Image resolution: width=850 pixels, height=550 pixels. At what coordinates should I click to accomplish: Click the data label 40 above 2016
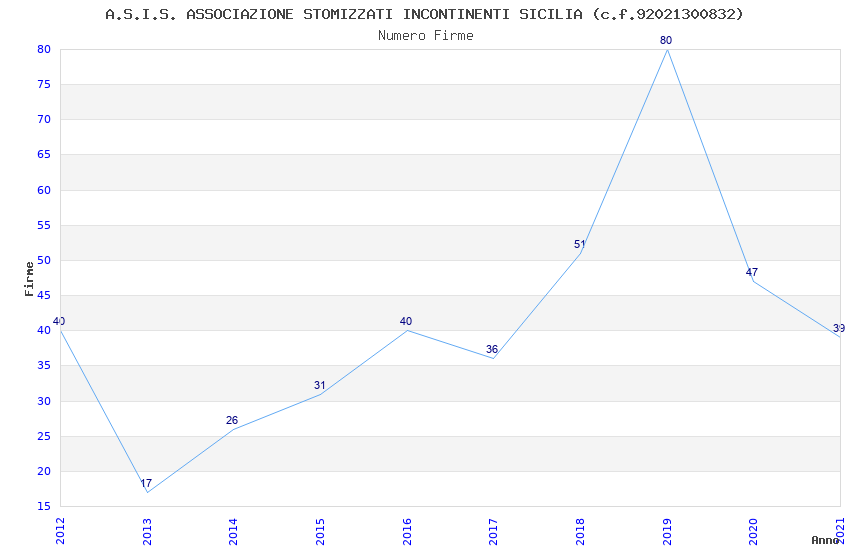click(405, 321)
